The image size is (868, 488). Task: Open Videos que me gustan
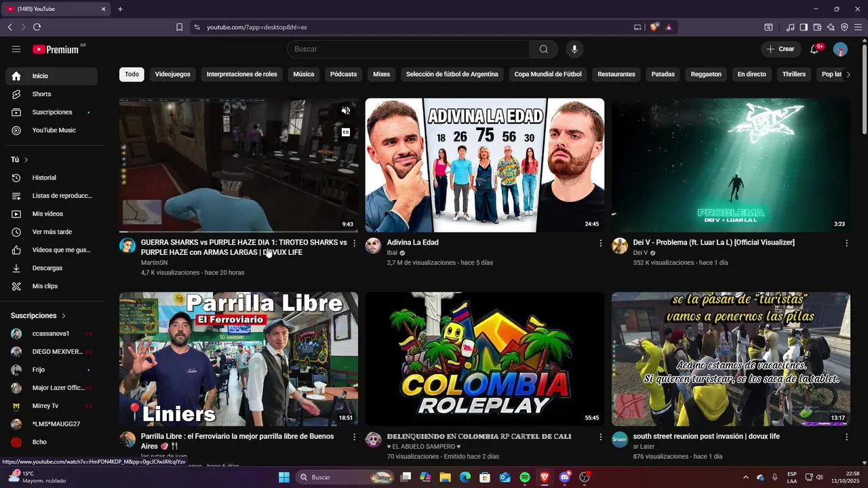(52, 250)
